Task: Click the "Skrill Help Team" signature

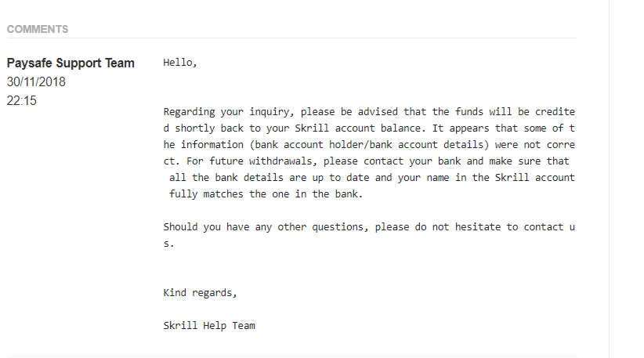Action: 209,325
